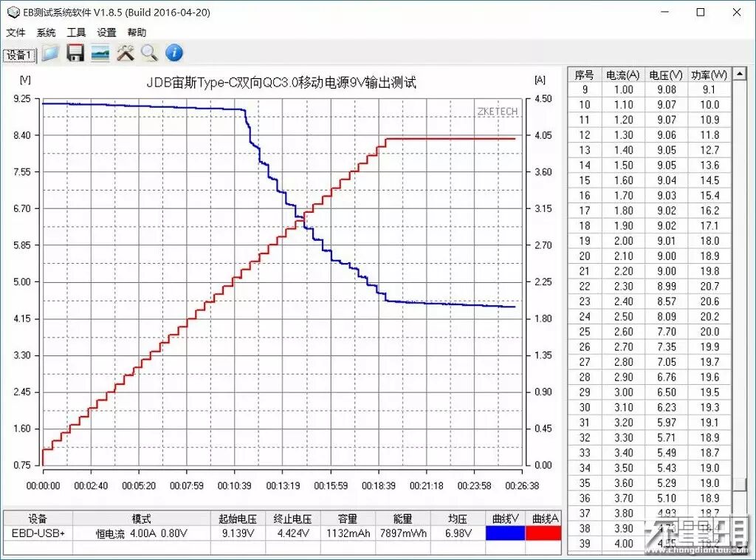
Task: Click the curve image picture icon
Action: (100, 52)
